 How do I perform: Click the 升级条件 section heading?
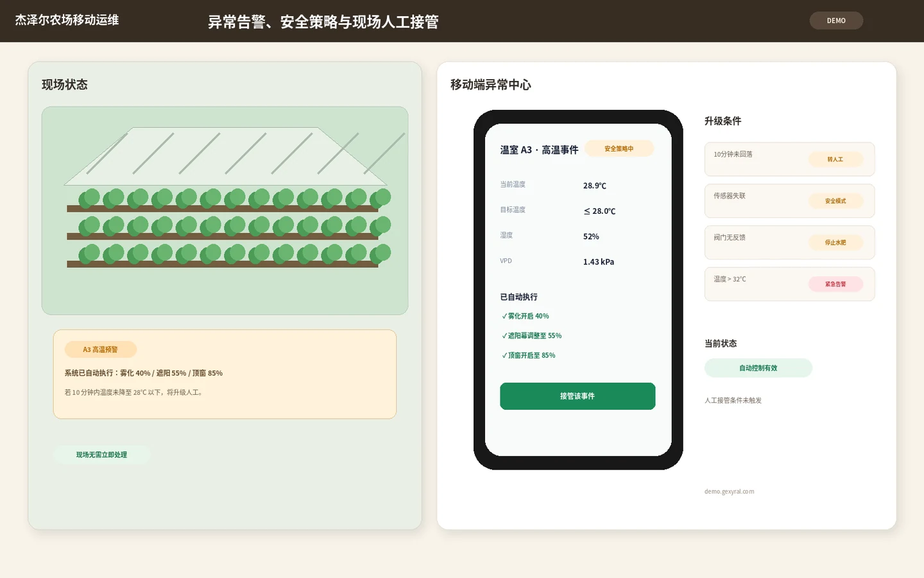[723, 121]
